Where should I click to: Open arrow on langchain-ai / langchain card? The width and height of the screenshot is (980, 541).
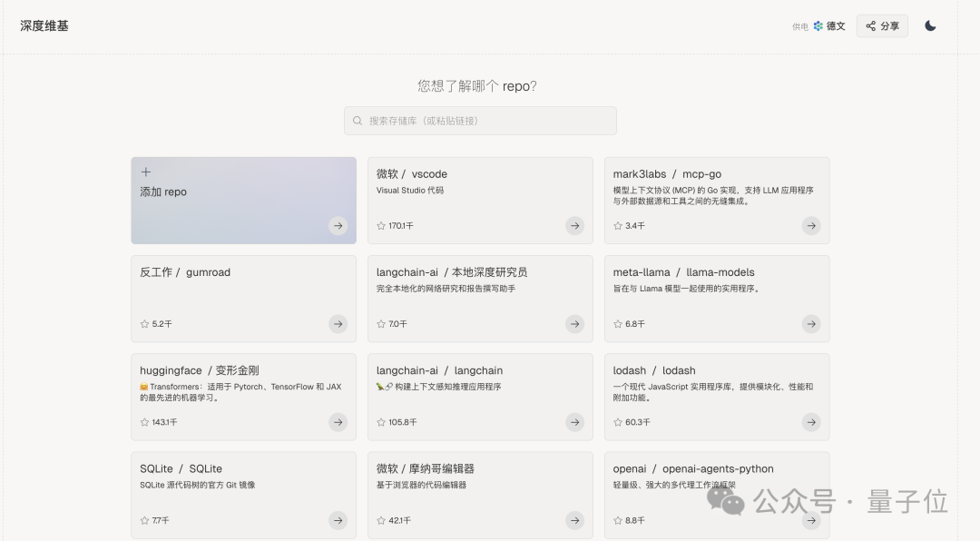[x=574, y=422]
